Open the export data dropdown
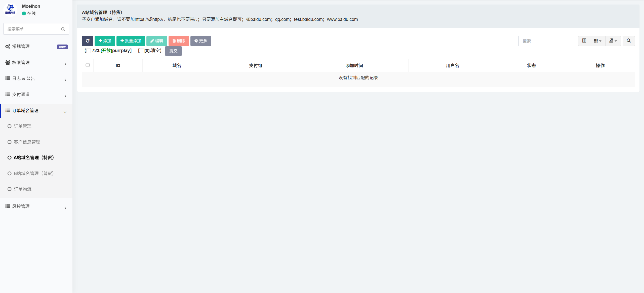 [613, 41]
